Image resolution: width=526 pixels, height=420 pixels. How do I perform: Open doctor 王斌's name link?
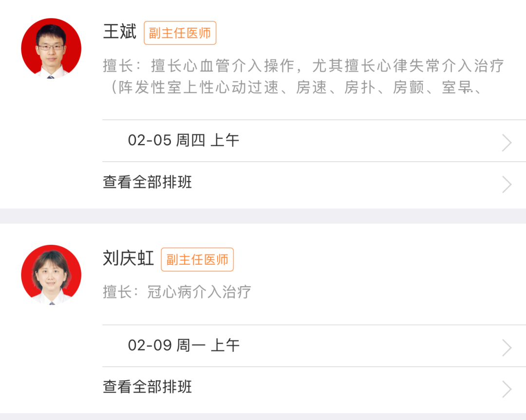point(120,32)
